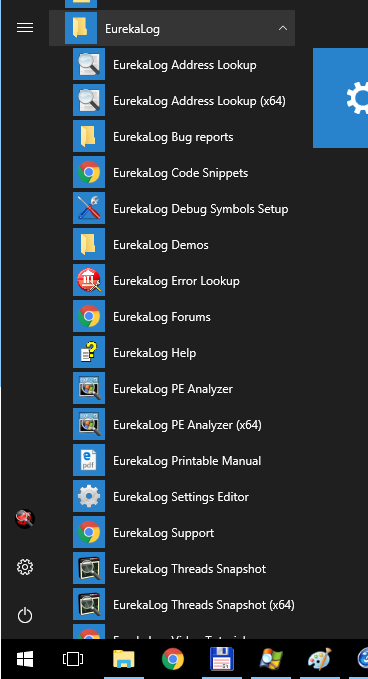The image size is (368, 679).
Task: Launch EurekaLog Threads Snapshot (x64) icon
Action: click(x=89, y=603)
